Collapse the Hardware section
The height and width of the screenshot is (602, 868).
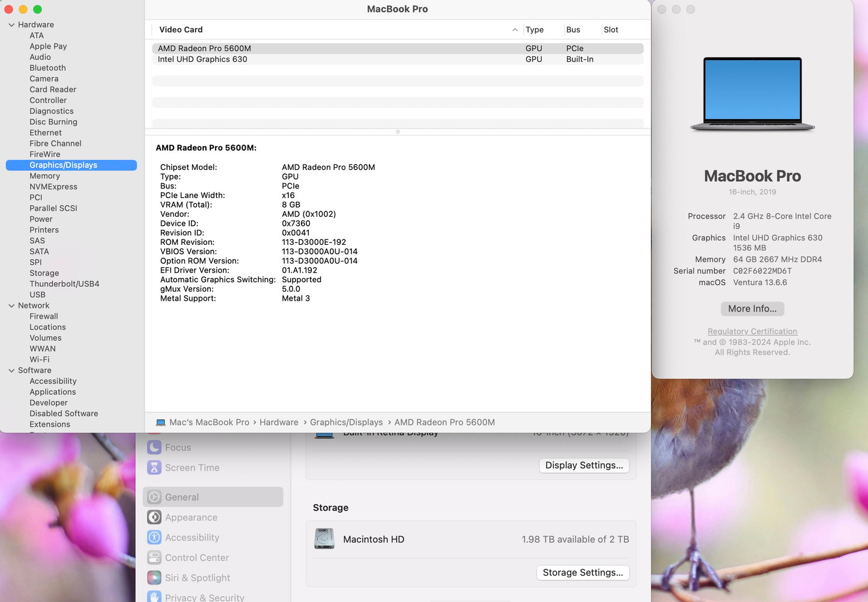(11, 25)
